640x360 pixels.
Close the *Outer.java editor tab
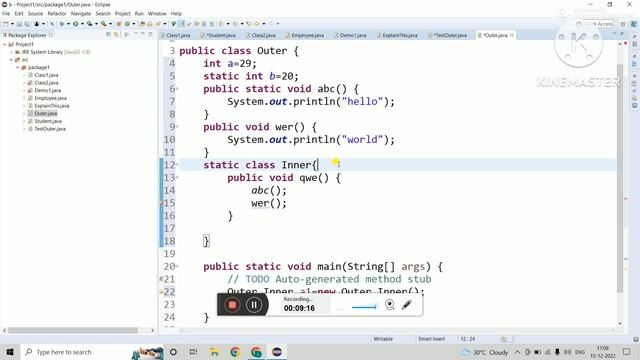512,35
